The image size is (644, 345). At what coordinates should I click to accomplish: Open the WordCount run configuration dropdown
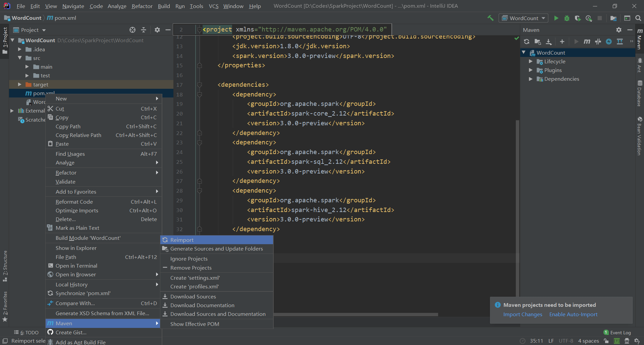523,18
